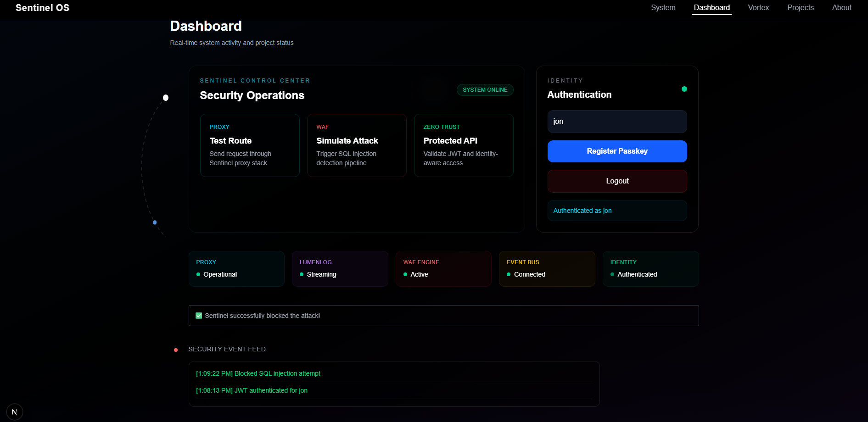Click the Lumenlog Streaming status card
This screenshot has width=868, height=422.
(340, 269)
